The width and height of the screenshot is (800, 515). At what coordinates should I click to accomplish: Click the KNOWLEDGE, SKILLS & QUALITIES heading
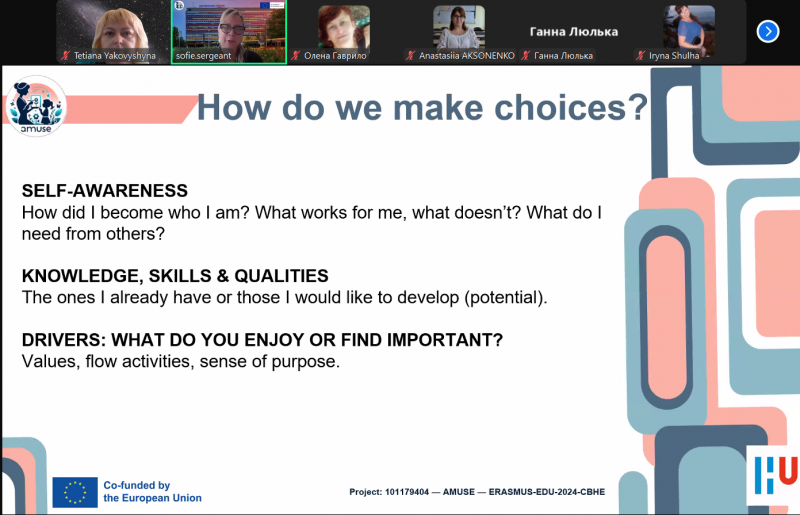175,276
